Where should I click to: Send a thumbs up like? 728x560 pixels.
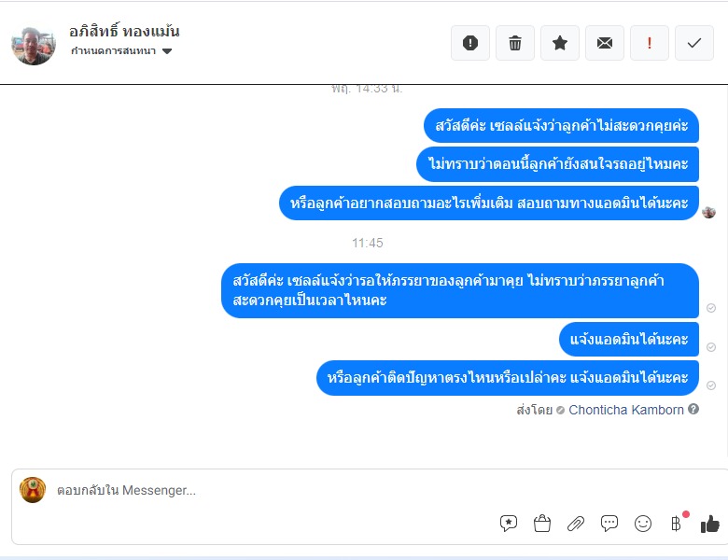(x=710, y=524)
